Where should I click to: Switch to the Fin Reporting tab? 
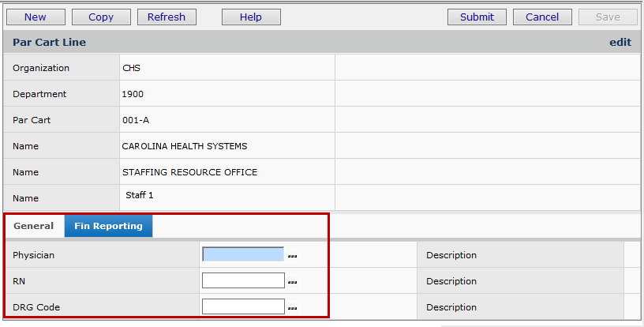click(108, 226)
